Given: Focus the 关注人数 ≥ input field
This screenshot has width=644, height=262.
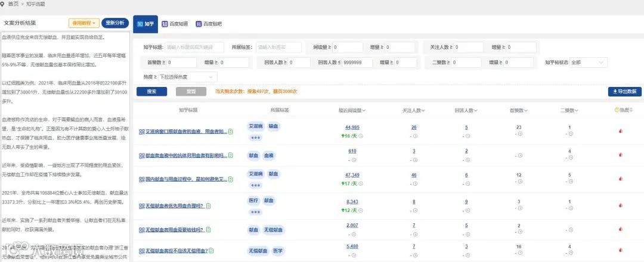Looking at the screenshot, I should pos(468,47).
